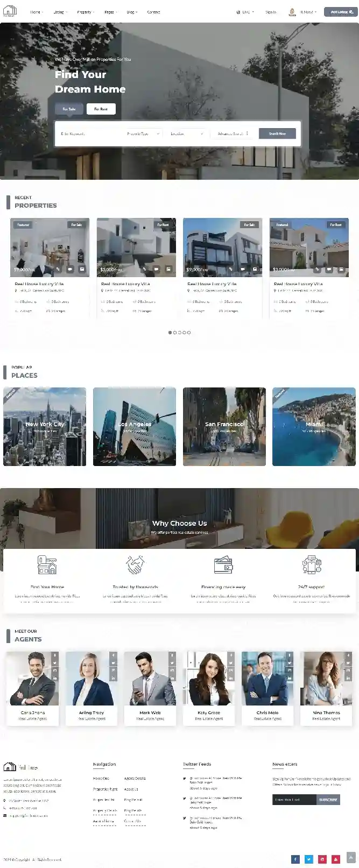Select the For Sale toggle button
359x868 pixels.
[x=69, y=109]
